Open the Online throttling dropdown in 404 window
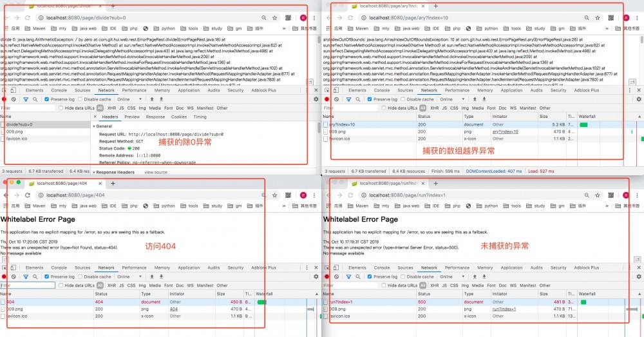The width and height of the screenshot is (644, 337). (x=129, y=276)
